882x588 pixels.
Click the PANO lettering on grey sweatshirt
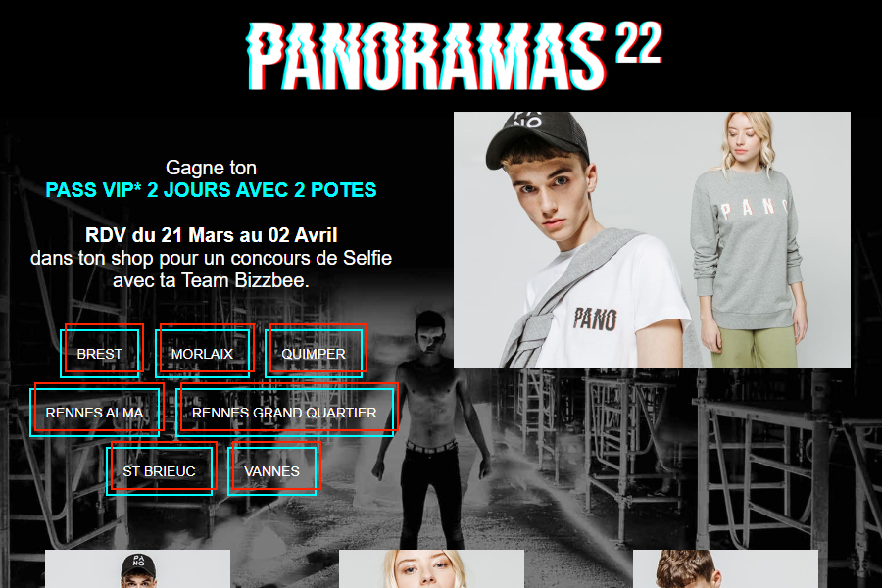tap(756, 209)
